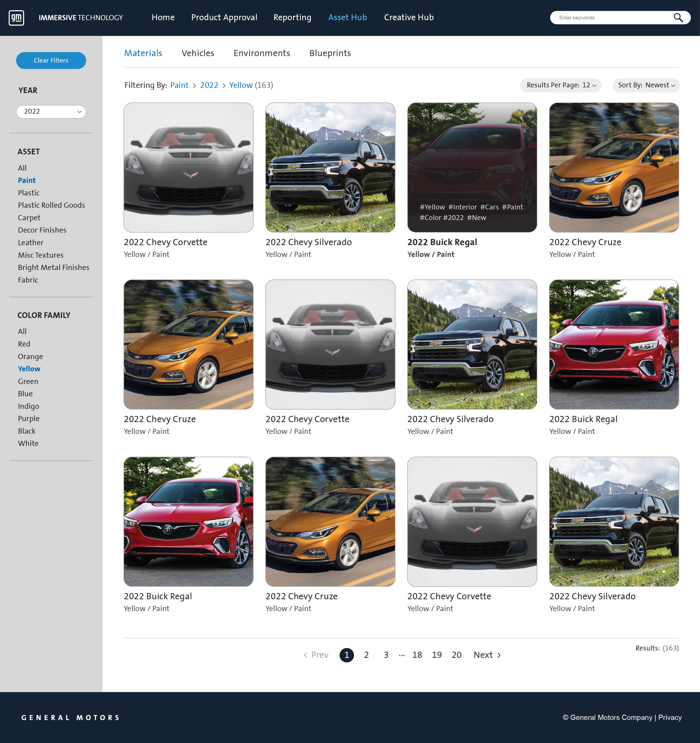This screenshot has height=743, width=700.
Task: Open the Sort By Newest dropdown
Action: [x=645, y=85]
